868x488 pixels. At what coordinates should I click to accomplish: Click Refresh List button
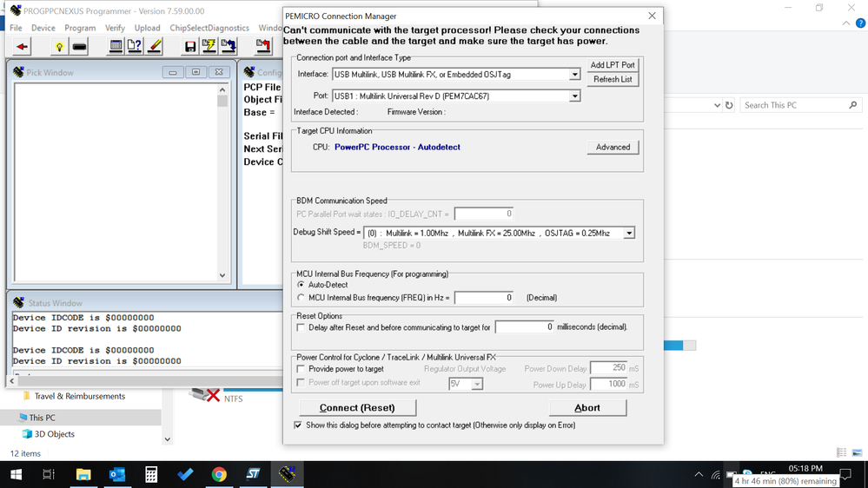point(613,79)
